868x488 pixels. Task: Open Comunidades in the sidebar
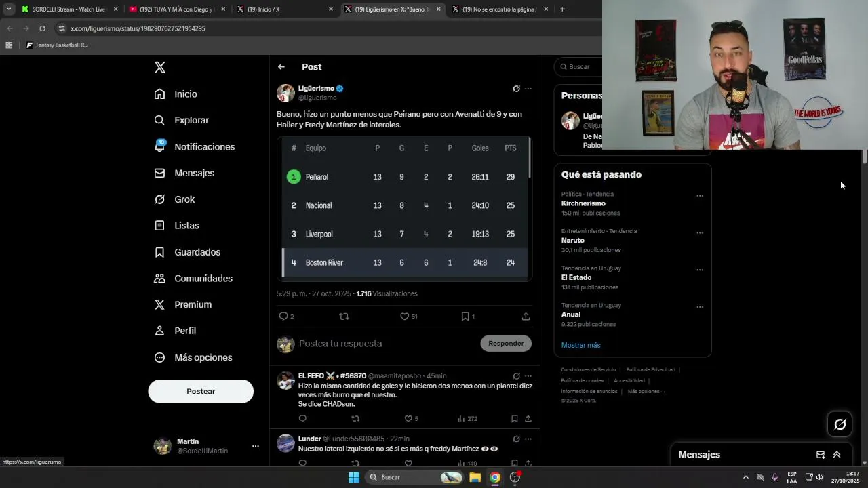click(x=193, y=279)
